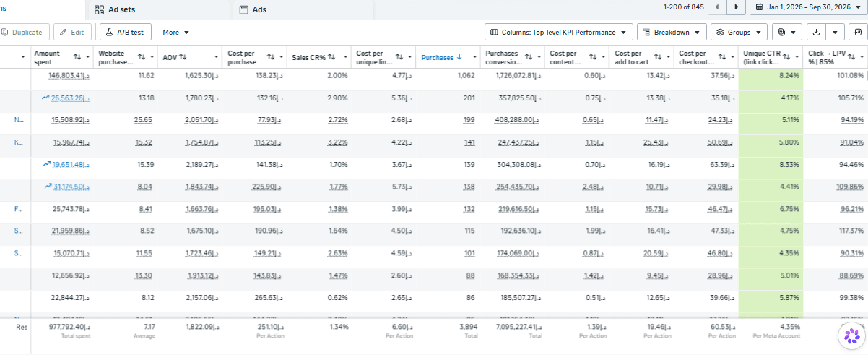Expand the More actions dropdown
Screen dimensions: 868x355
click(x=175, y=33)
